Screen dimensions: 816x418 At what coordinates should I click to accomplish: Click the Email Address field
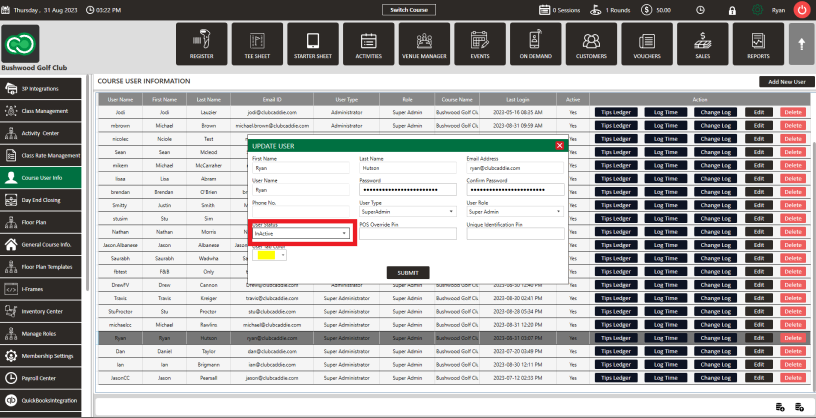click(x=515, y=168)
